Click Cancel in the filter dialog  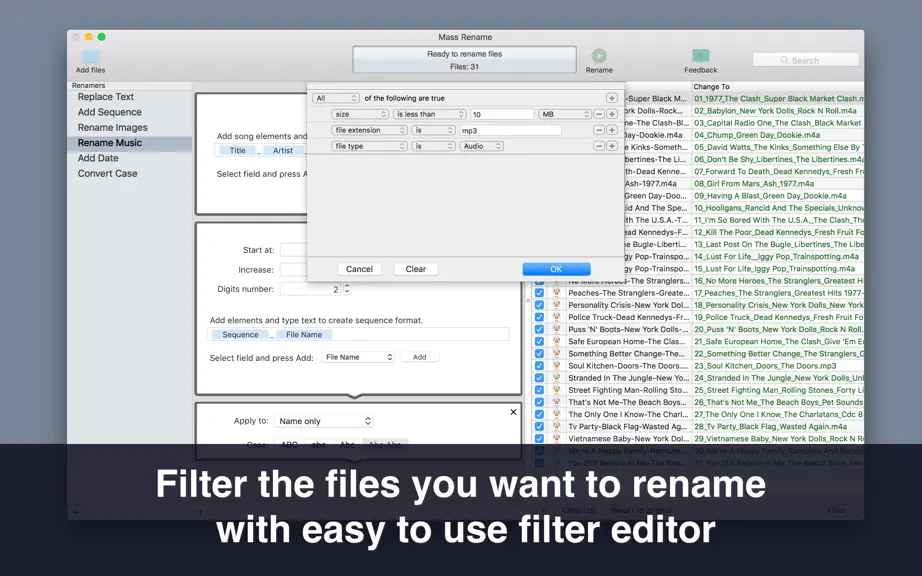coord(359,269)
